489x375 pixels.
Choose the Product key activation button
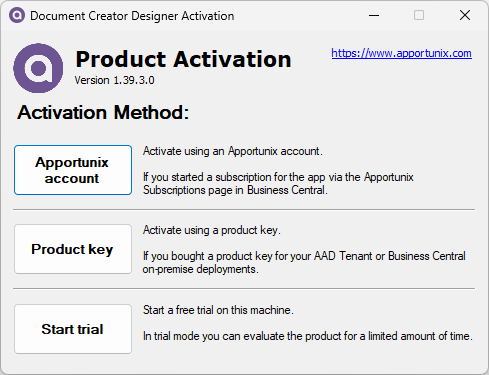73,249
